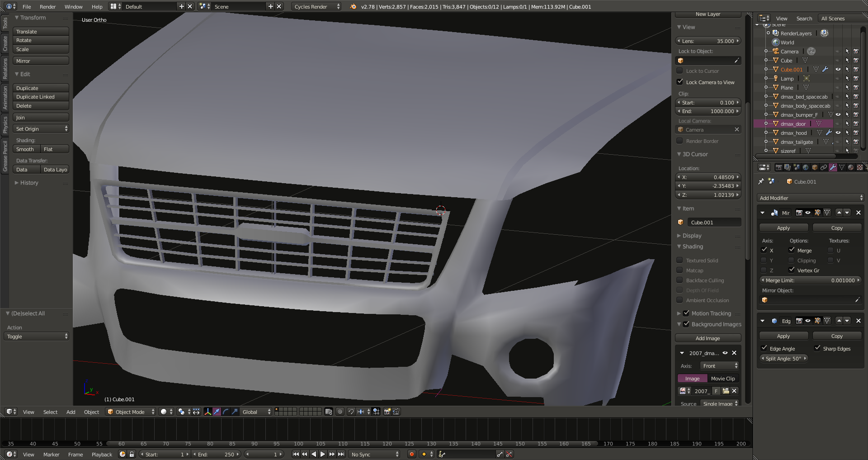Screen dimensions: 868x460
Task: Click Duplicate Linked in the Edit panel
Action: tap(40, 97)
